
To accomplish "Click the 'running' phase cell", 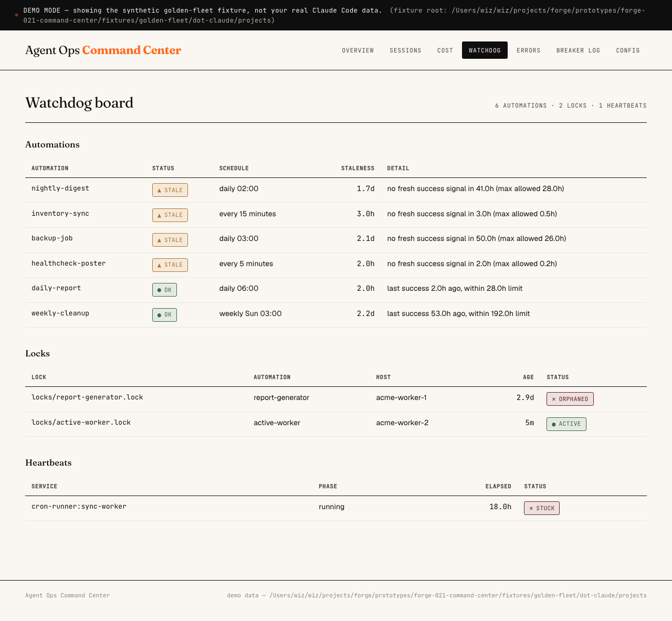I will [332, 507].
